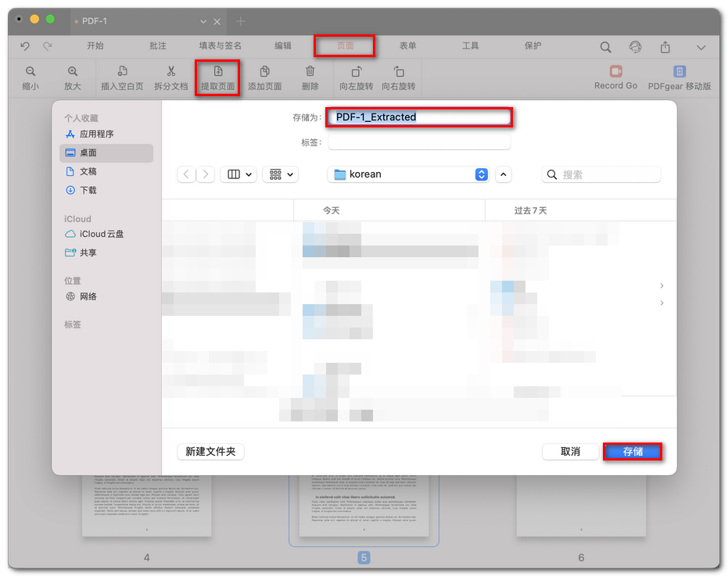728x577 pixels.
Task: Open the 拆分文档 (Split Document) tool
Action: (x=170, y=77)
